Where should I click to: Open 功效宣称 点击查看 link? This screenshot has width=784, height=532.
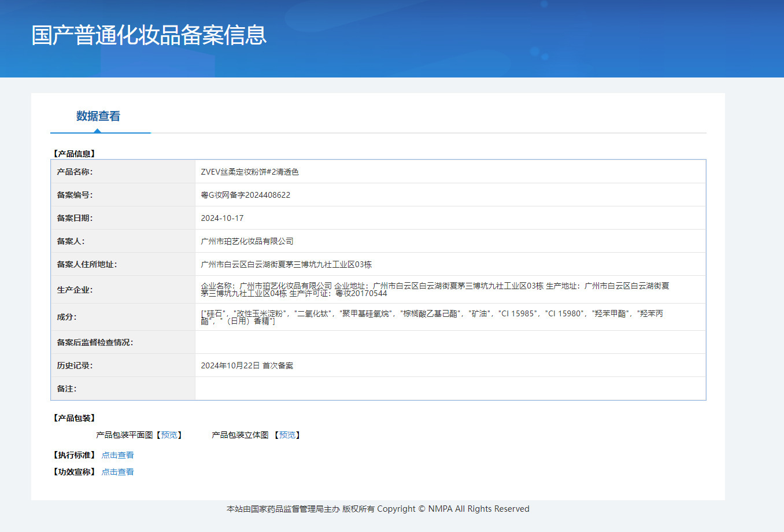tap(117, 472)
